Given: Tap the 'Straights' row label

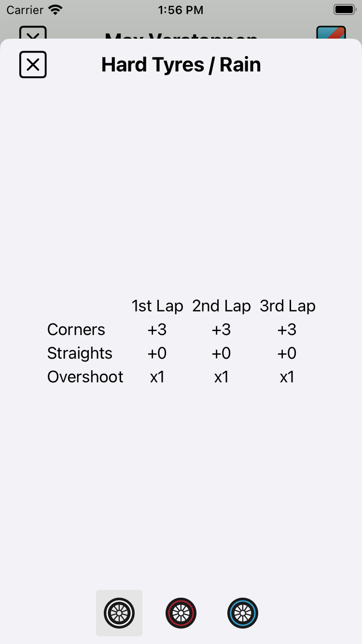Looking at the screenshot, I should pos(80,353).
